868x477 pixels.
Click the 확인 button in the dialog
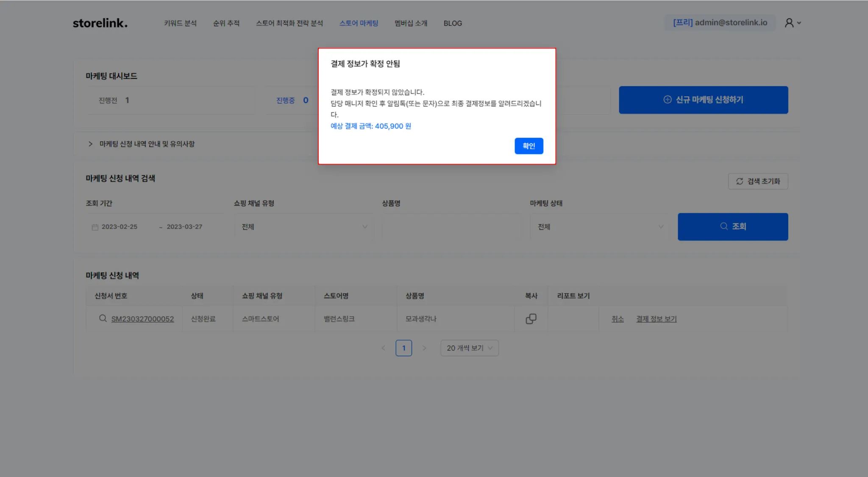529,146
